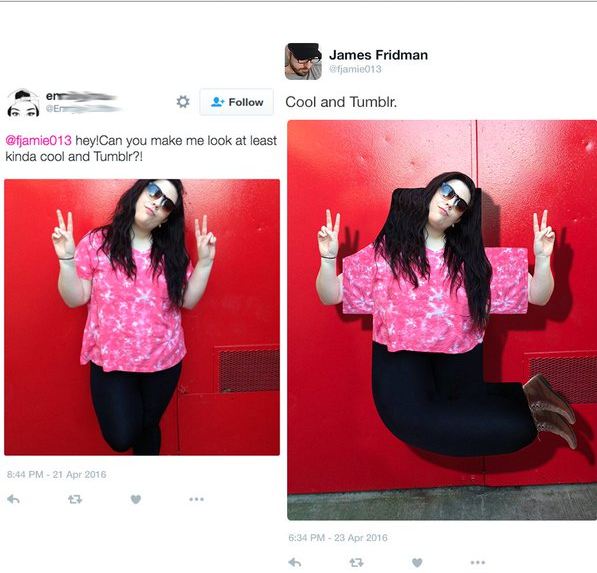Viewport: 597px width, 573px height.
Task: Like James Fridman's tweet with heart
Action: 417,562
